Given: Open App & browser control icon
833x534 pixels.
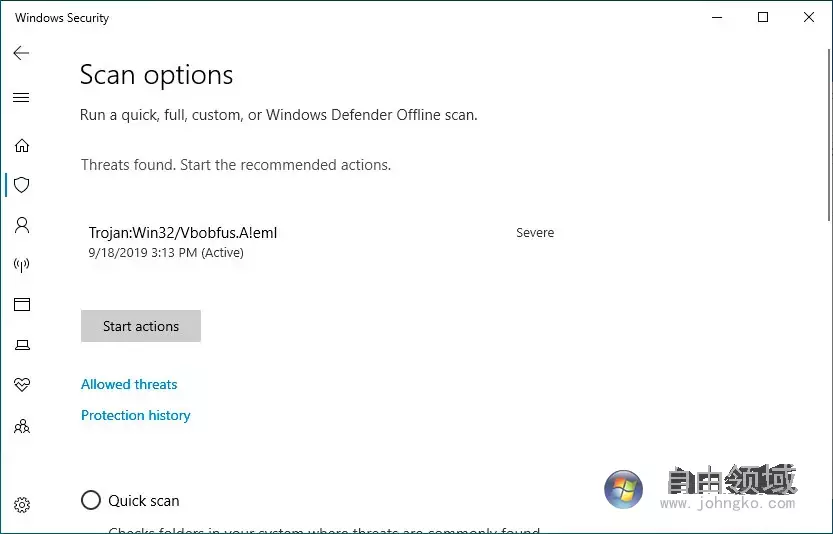Looking at the screenshot, I should click(x=22, y=304).
